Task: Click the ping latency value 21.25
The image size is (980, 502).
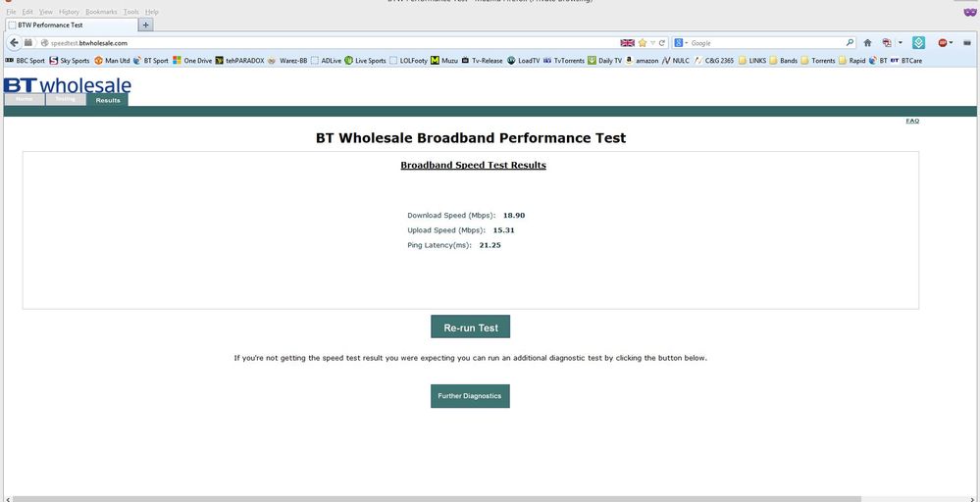Action: [x=490, y=245]
